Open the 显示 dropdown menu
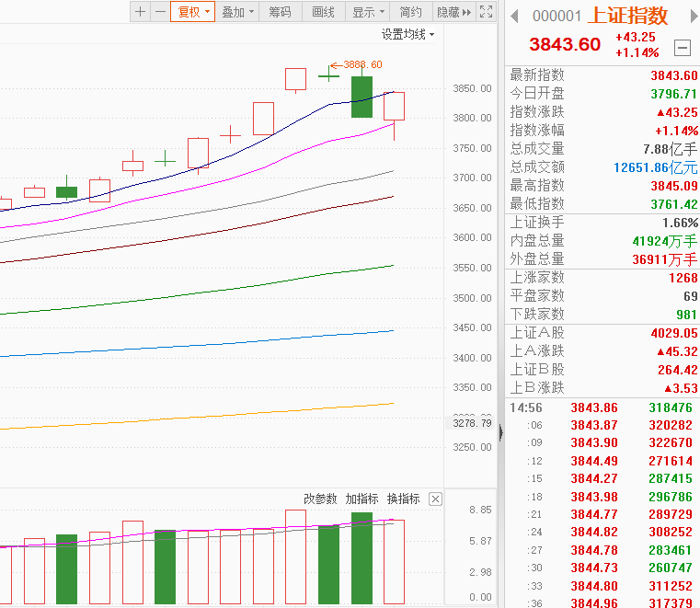The width and height of the screenshot is (700, 608). point(368,12)
